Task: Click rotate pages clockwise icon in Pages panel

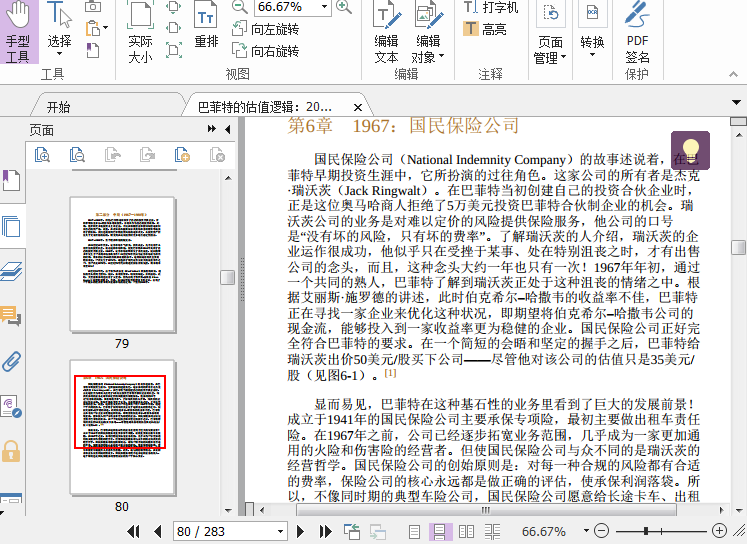Action: 147,155
